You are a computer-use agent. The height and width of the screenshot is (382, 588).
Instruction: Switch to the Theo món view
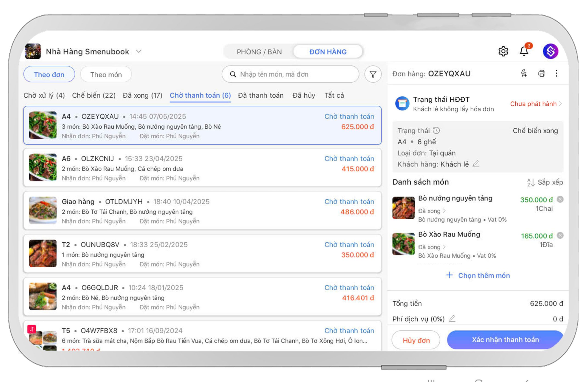point(106,74)
